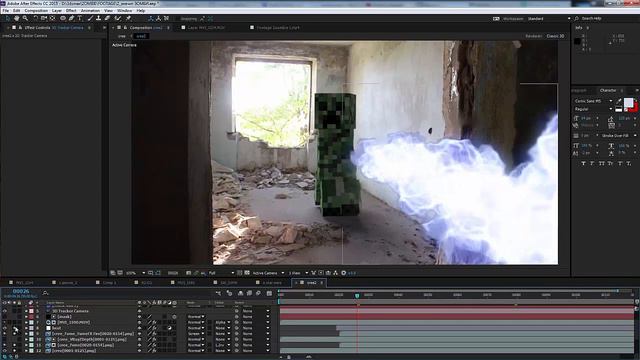The image size is (640, 360).
Task: Open the Composition Mini-Flowchart icon in timeline
Action: point(218,293)
